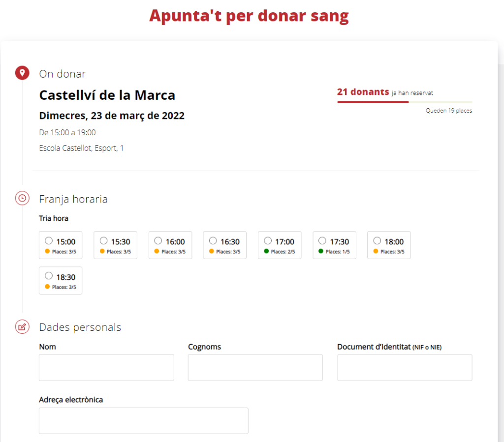This screenshot has height=442, width=504.
Task: Click the Castellví de la Marca heading
Action: [107, 95]
